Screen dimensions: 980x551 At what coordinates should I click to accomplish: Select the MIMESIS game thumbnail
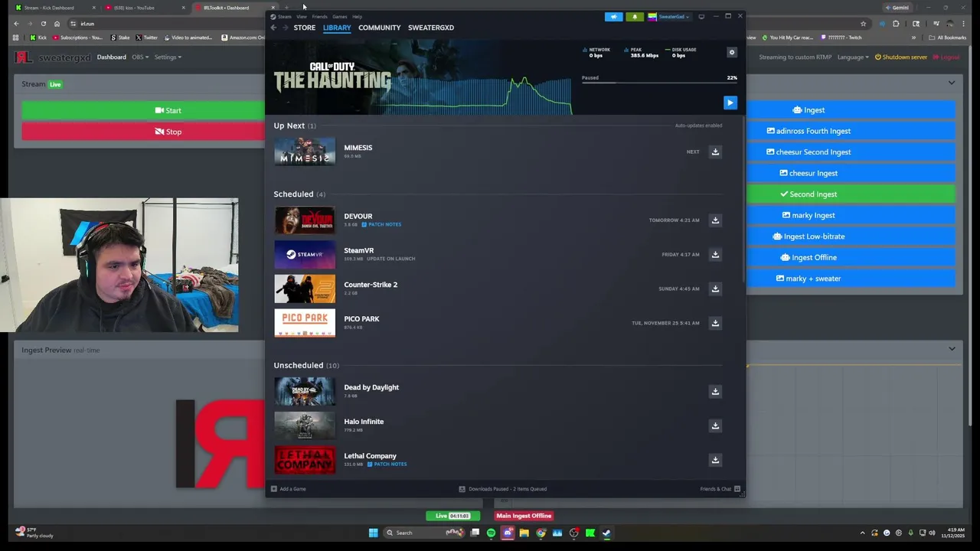pos(305,152)
